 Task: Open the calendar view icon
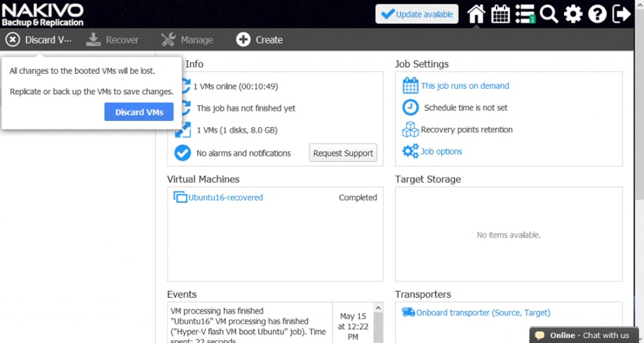click(501, 14)
